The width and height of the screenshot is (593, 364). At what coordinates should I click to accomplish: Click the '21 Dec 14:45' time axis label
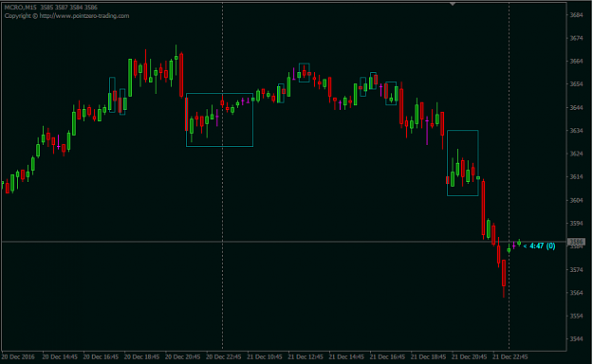(x=346, y=356)
